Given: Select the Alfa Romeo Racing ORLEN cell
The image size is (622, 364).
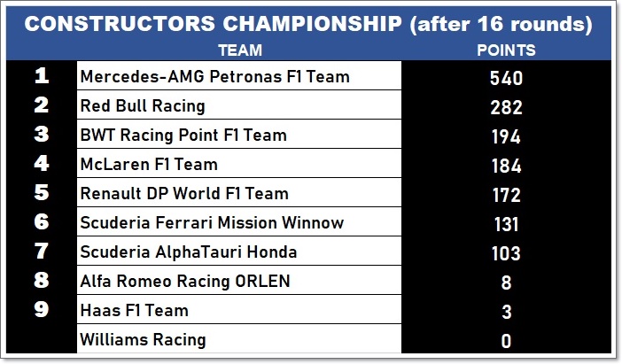Looking at the screenshot, I should click(239, 280).
